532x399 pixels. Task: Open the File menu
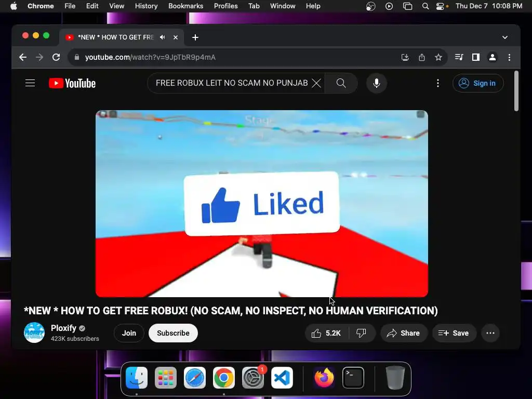[x=70, y=6]
